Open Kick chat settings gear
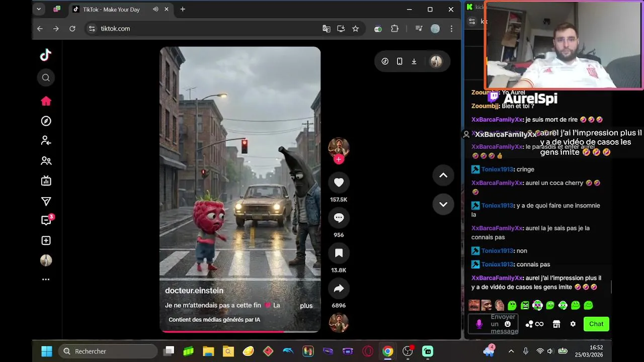Image resolution: width=644 pixels, height=362 pixels. (x=573, y=324)
